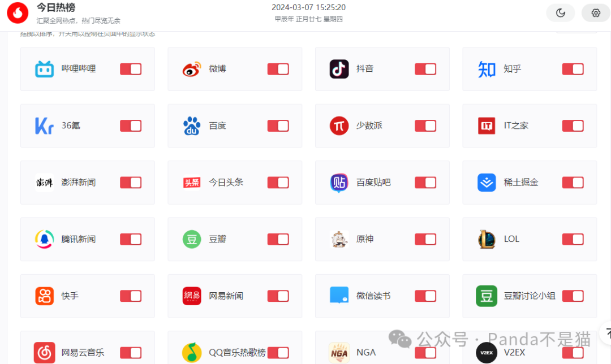The height and width of the screenshot is (364, 611).
Task: Click the 少数派 pi icon
Action: (339, 125)
